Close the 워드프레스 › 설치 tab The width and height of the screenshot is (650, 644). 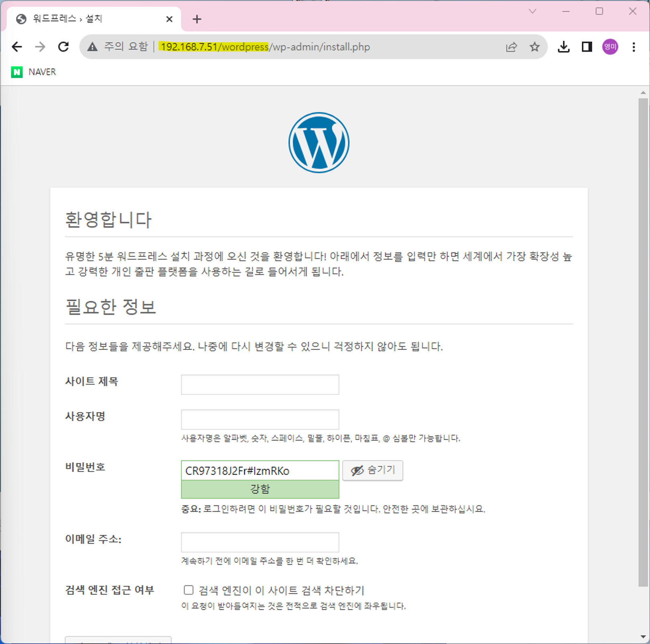click(169, 19)
